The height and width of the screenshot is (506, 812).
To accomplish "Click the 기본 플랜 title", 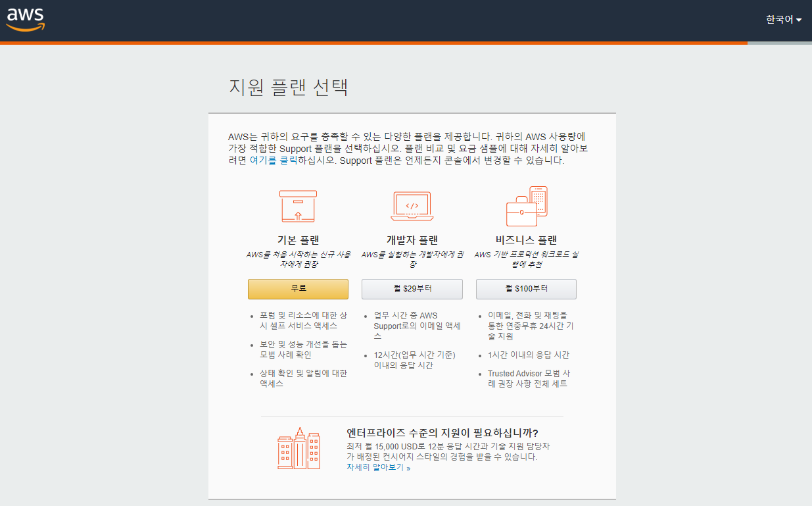I will (x=298, y=240).
